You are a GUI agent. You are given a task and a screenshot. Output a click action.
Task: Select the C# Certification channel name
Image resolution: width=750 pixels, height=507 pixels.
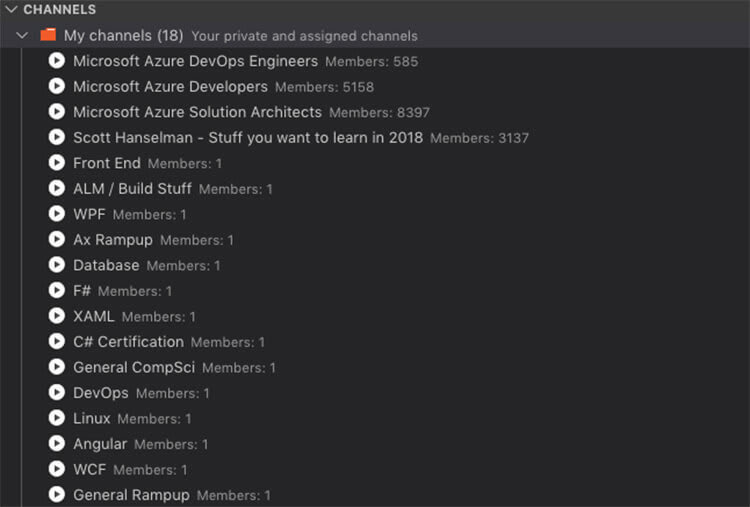pos(128,342)
